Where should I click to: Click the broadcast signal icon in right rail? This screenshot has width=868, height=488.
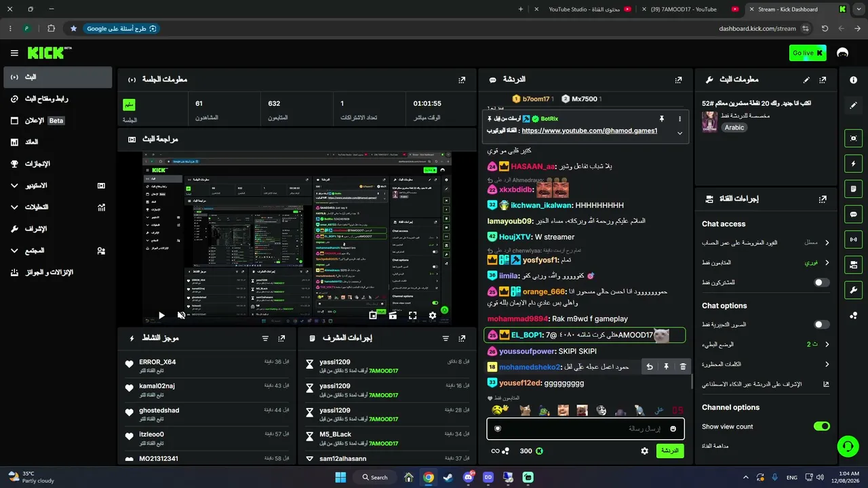point(853,239)
